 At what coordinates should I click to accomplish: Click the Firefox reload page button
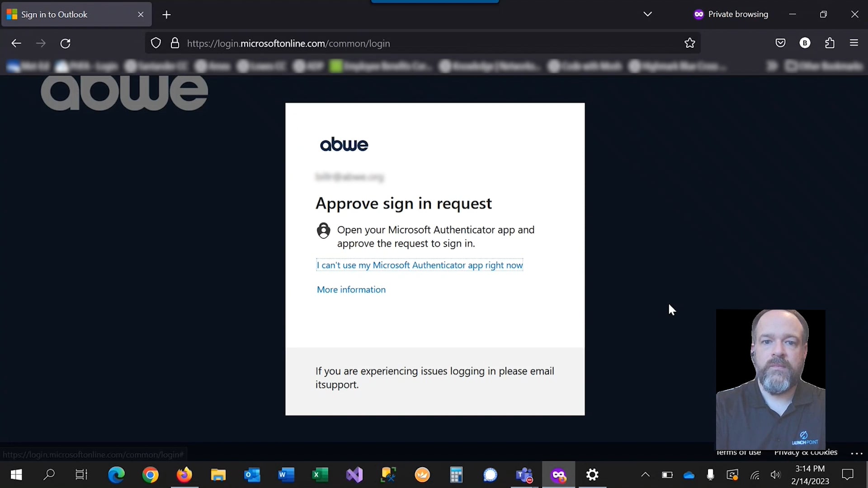point(66,43)
